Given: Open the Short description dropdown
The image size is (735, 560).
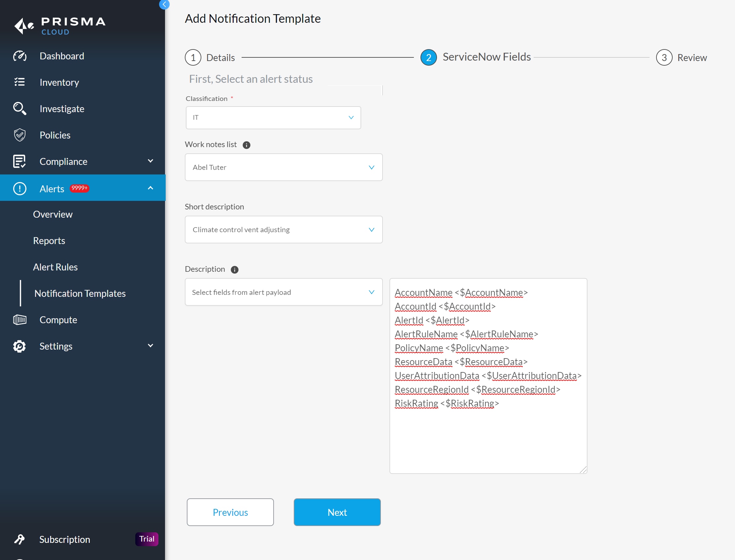Looking at the screenshot, I should tap(284, 230).
